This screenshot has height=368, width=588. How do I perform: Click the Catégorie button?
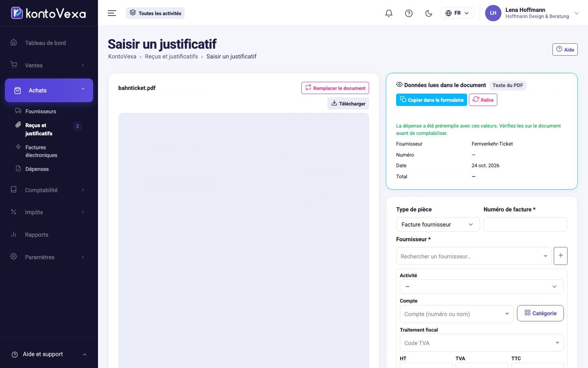pos(540,313)
